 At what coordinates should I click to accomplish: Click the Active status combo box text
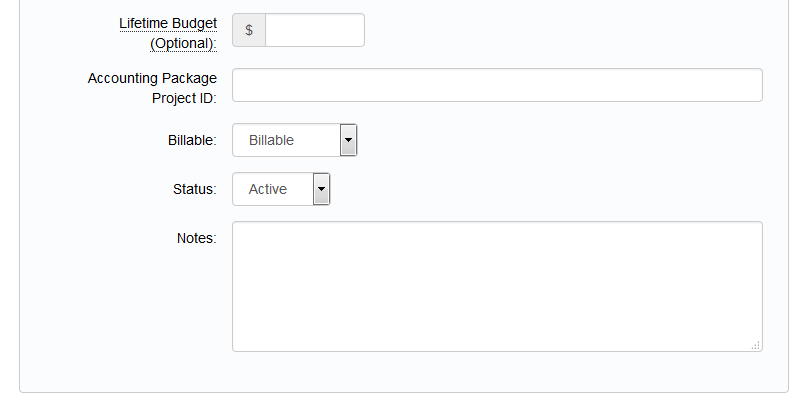(268, 189)
